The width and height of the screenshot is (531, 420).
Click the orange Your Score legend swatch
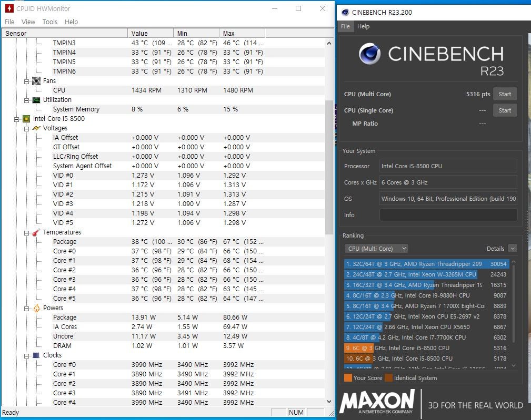coord(348,378)
